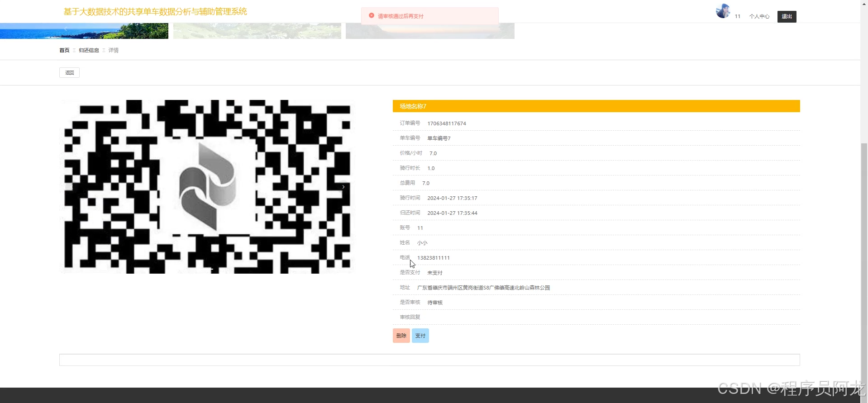Select the name value 小小

tap(422, 243)
